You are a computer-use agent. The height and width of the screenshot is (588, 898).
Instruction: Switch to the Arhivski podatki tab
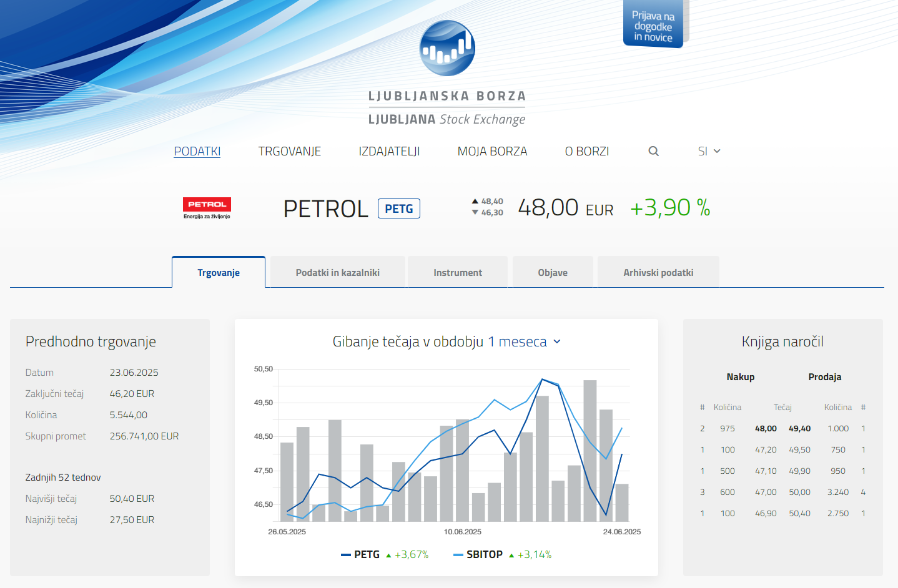(x=658, y=272)
